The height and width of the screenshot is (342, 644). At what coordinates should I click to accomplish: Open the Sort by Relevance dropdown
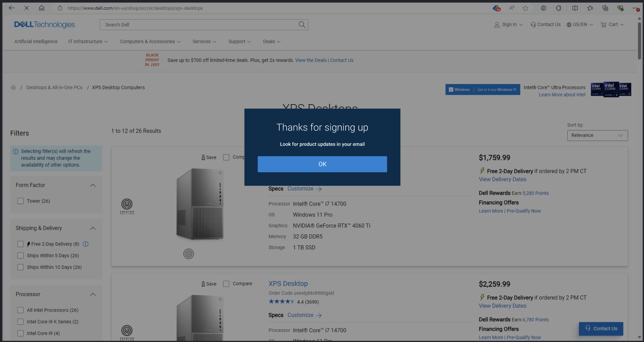[597, 135]
